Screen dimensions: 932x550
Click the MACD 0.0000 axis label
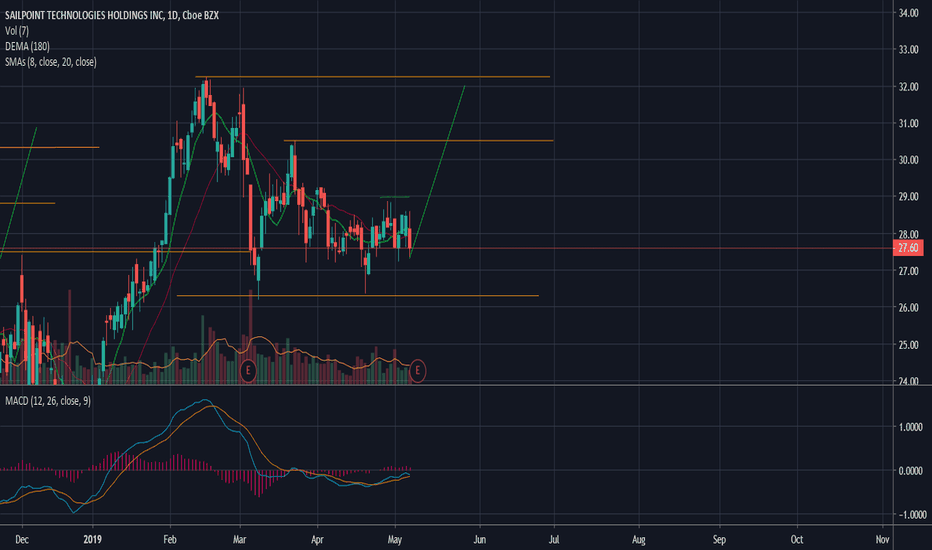coord(911,471)
